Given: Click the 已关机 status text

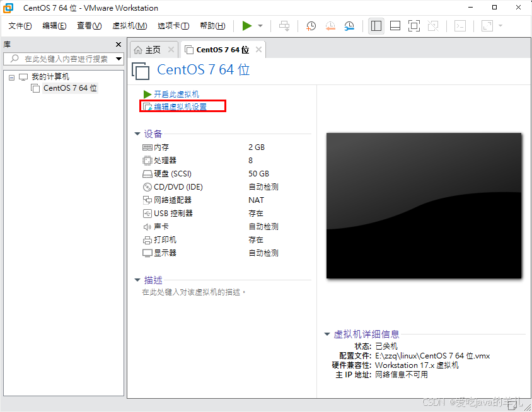Looking at the screenshot, I should pos(386,346).
